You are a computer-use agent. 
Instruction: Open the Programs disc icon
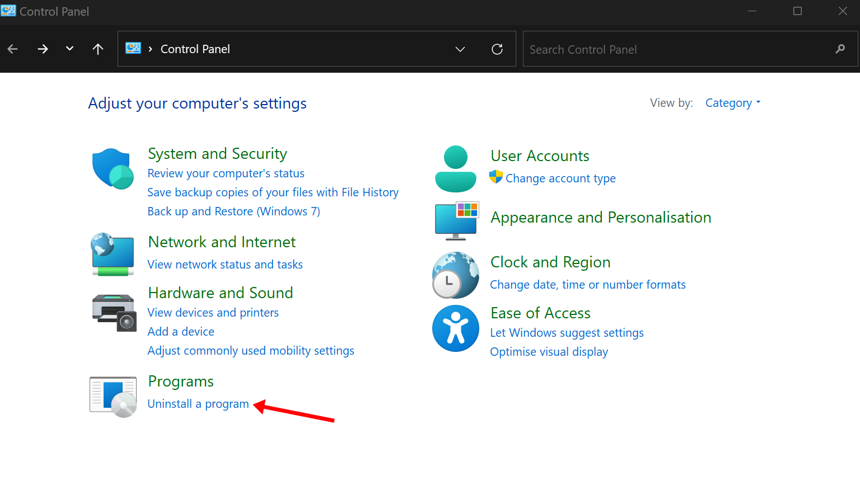113,397
